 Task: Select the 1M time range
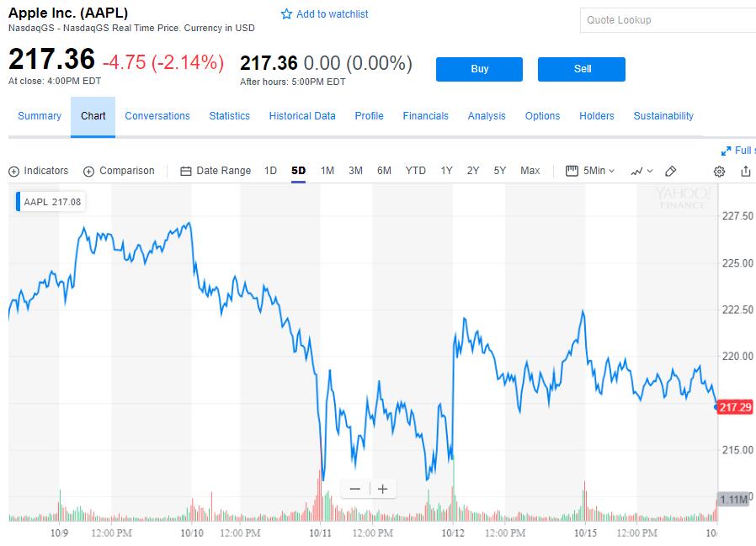327,171
